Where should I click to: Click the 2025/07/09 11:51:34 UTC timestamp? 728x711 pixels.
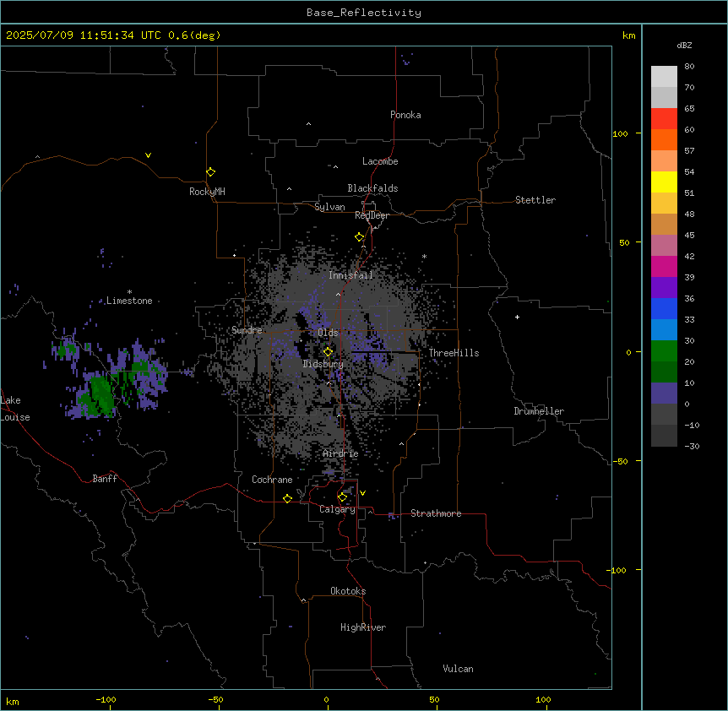tap(84, 35)
